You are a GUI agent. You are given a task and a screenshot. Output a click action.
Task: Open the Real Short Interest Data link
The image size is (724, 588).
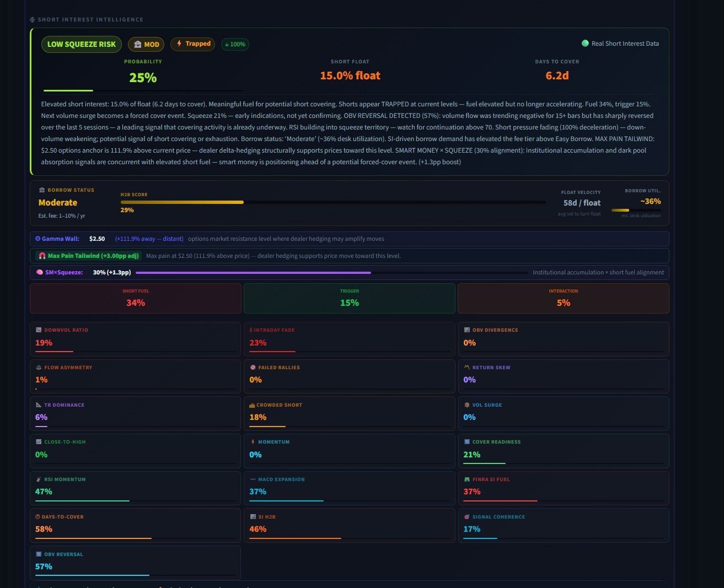pyautogui.click(x=620, y=43)
